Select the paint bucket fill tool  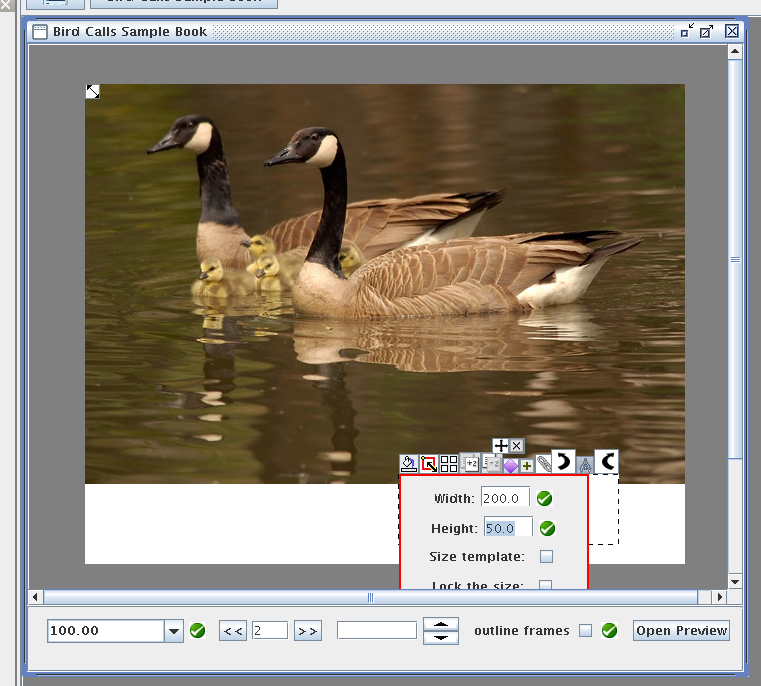click(409, 464)
